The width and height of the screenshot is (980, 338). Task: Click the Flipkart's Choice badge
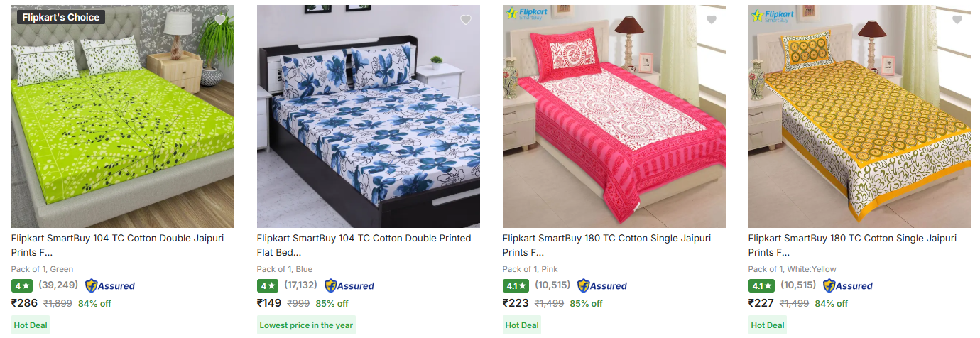click(x=60, y=17)
